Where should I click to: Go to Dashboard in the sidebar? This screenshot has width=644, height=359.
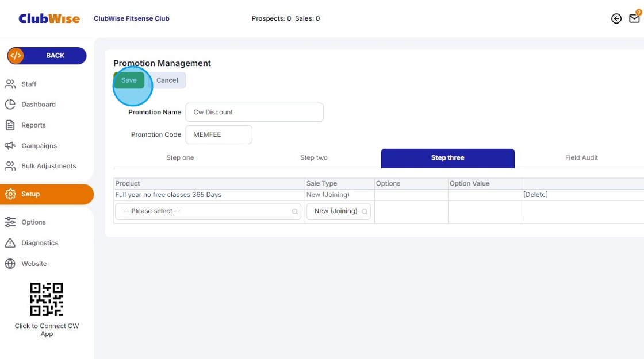[39, 105]
